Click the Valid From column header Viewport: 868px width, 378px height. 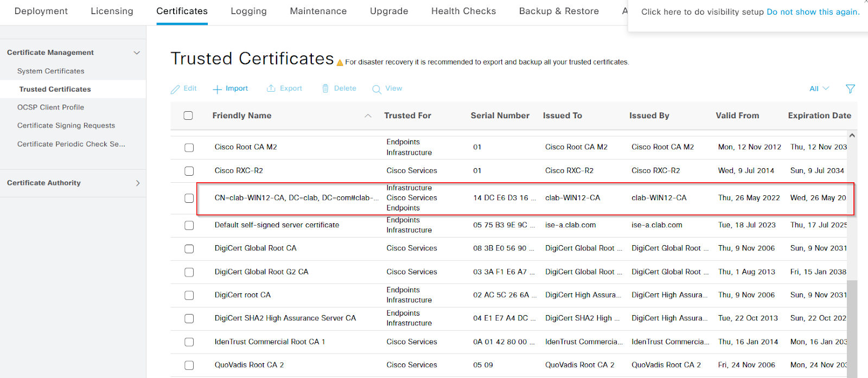[x=737, y=116]
